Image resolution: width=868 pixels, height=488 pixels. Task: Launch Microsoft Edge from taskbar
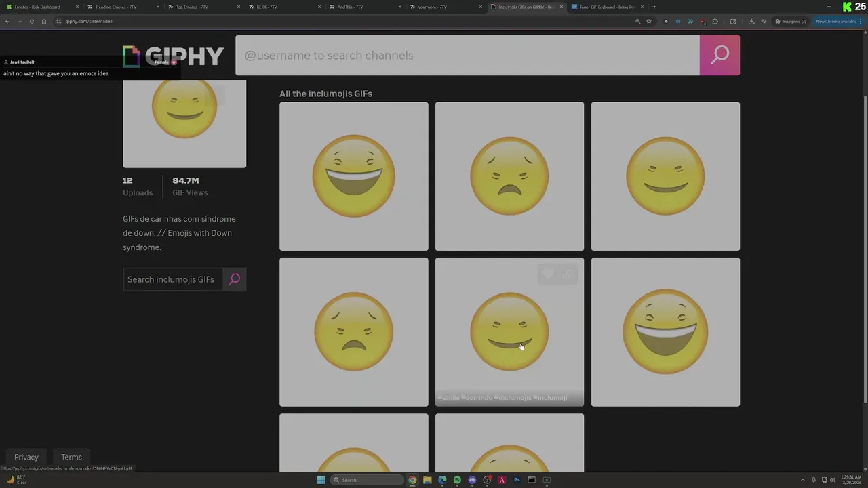pyautogui.click(x=442, y=480)
